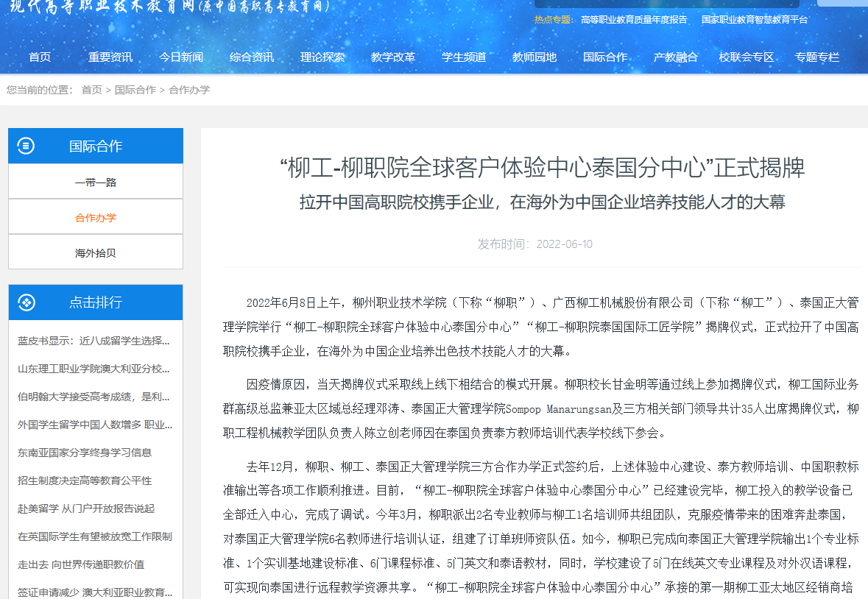Image resolution: width=868 pixels, height=599 pixels.
Task: Click 首页 in the breadcrumb trail
Action: click(x=92, y=90)
